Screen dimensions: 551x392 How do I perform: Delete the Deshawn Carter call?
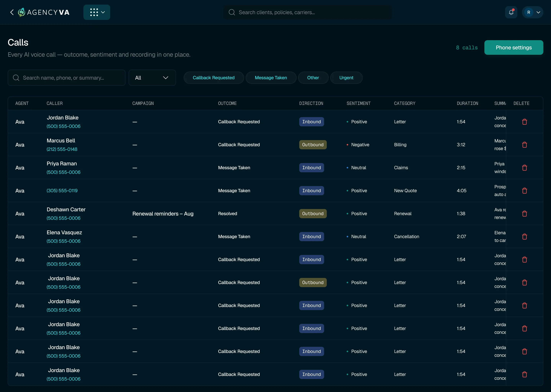[524, 214]
